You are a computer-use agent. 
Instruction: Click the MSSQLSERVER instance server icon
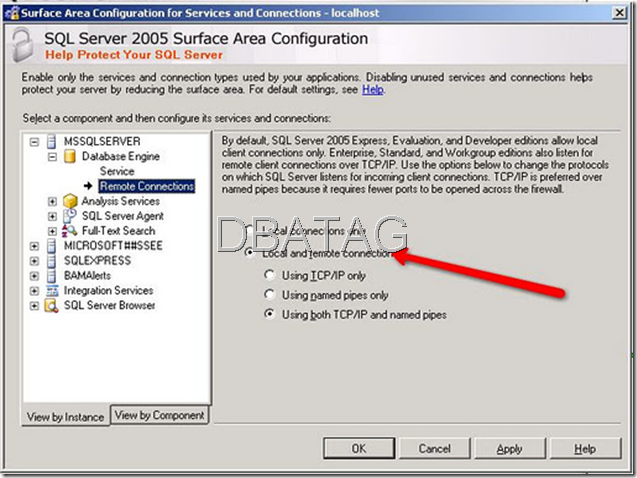52,142
